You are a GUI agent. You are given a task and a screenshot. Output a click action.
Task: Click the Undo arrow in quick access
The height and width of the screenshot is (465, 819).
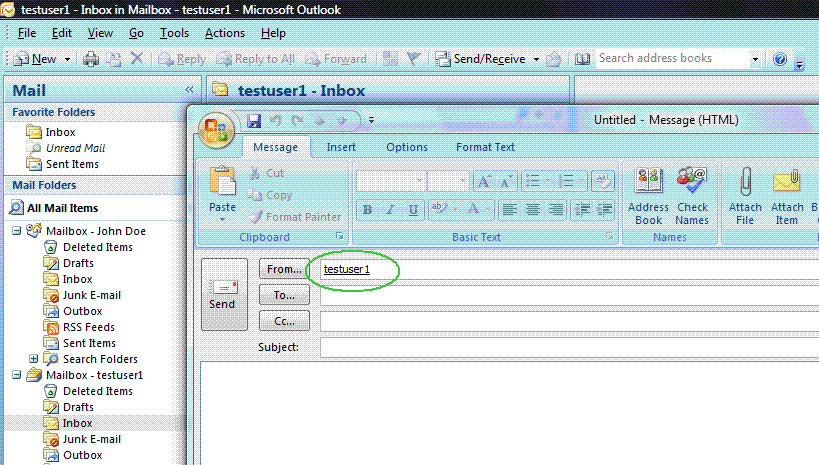[276, 121]
